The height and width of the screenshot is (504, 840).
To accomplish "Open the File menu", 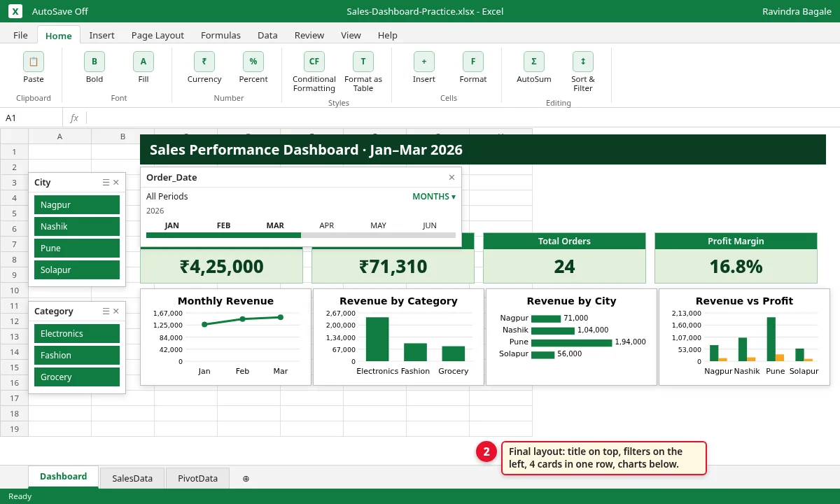I will 20,35.
